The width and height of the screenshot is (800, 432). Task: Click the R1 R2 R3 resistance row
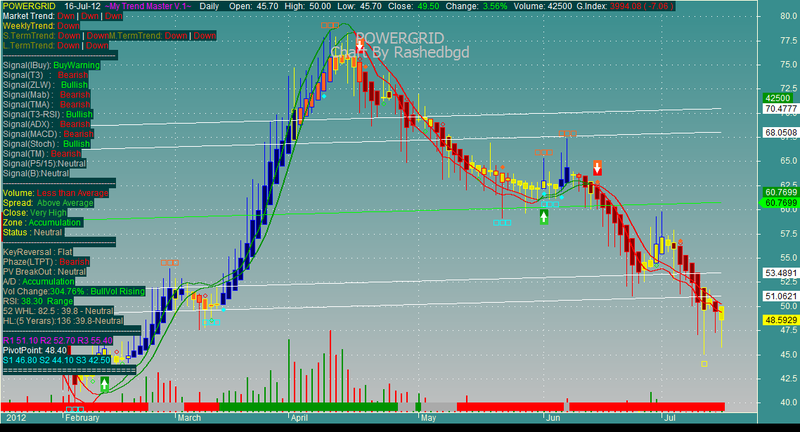click(x=58, y=341)
